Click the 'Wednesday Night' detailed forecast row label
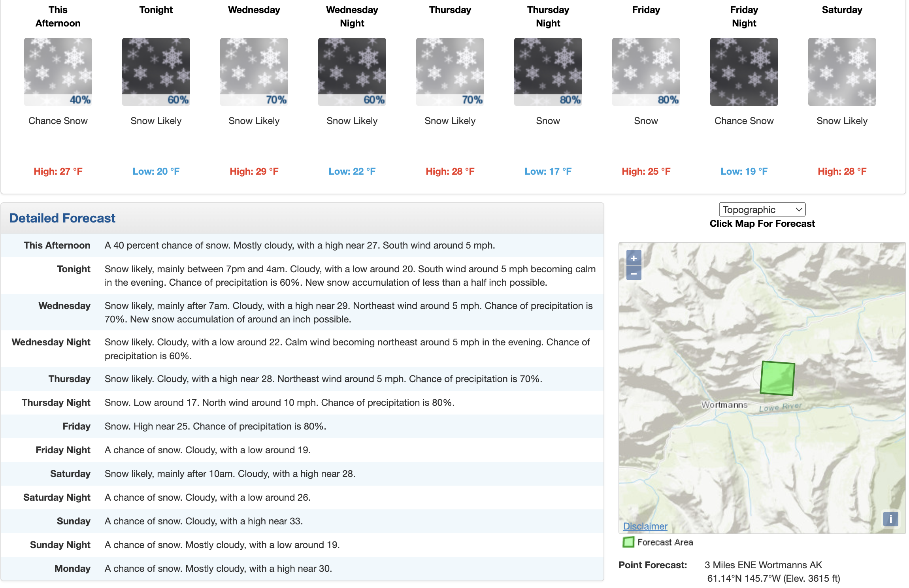 pos(51,342)
